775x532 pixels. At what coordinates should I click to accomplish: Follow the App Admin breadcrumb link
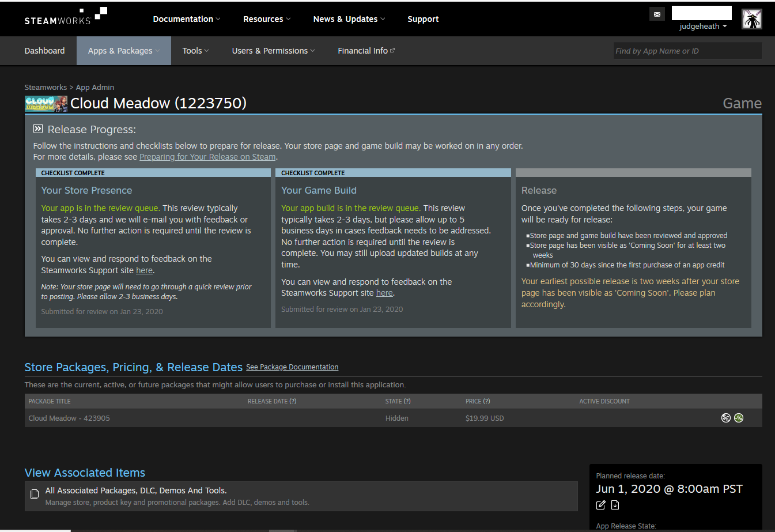95,88
